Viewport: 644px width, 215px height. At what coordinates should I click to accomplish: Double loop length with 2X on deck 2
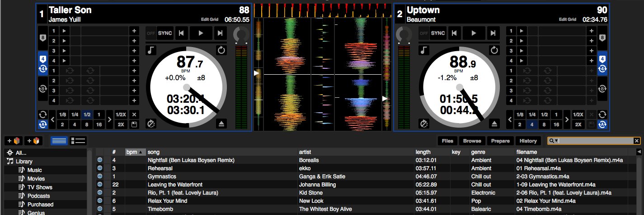[x=578, y=124]
